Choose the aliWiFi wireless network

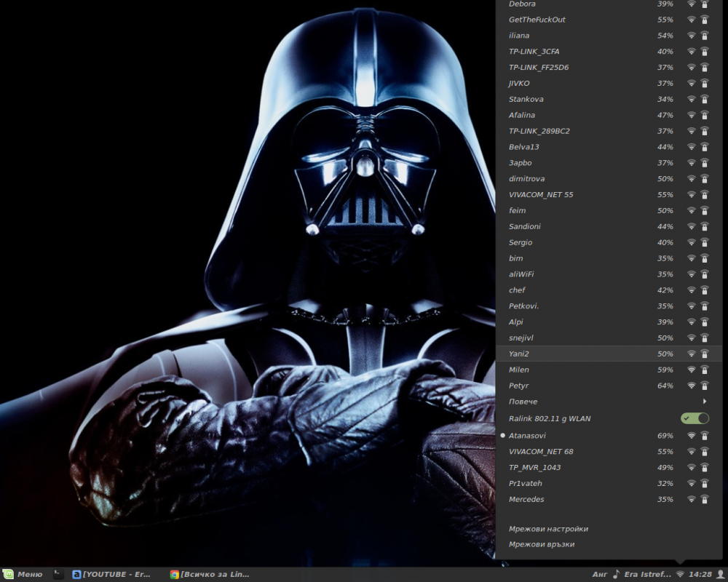tap(609, 274)
